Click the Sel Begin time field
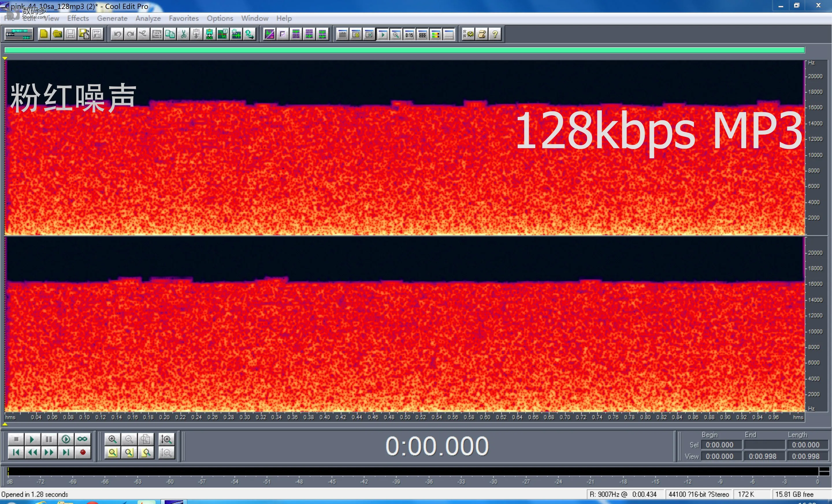832x504 pixels. pyautogui.click(x=722, y=445)
